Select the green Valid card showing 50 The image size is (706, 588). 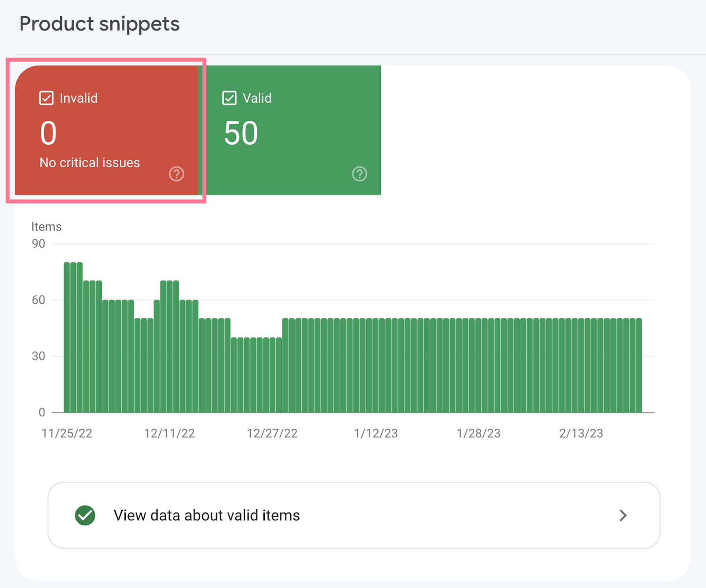tap(292, 130)
